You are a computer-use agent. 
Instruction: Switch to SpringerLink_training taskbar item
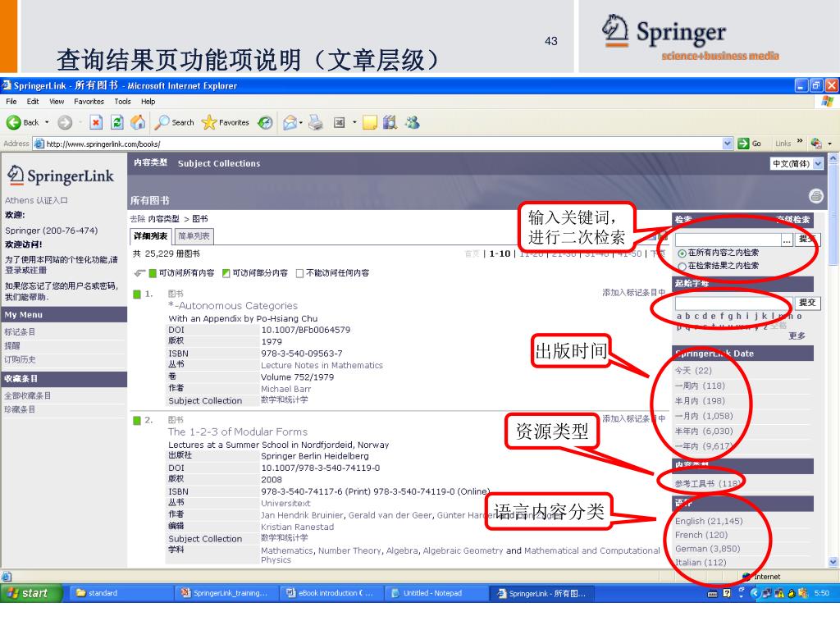click(227, 593)
